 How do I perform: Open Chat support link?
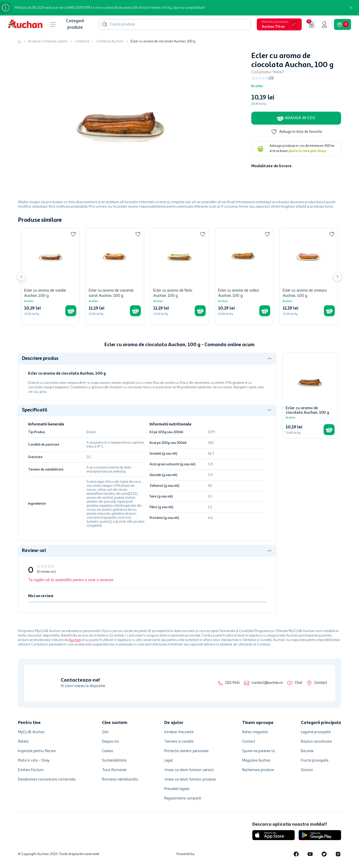(295, 683)
